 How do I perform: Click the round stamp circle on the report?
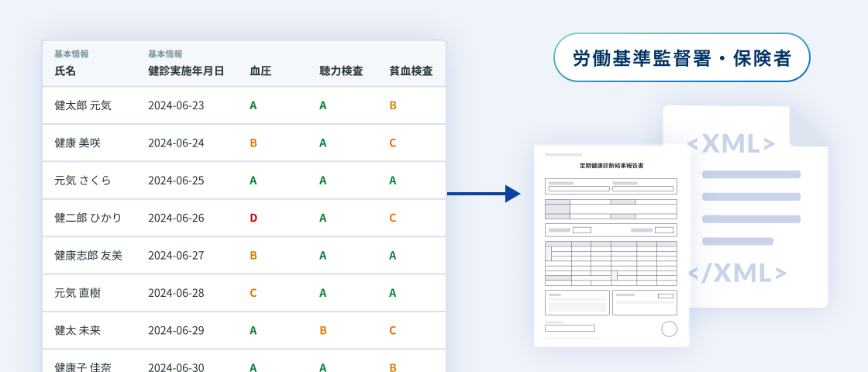click(670, 329)
